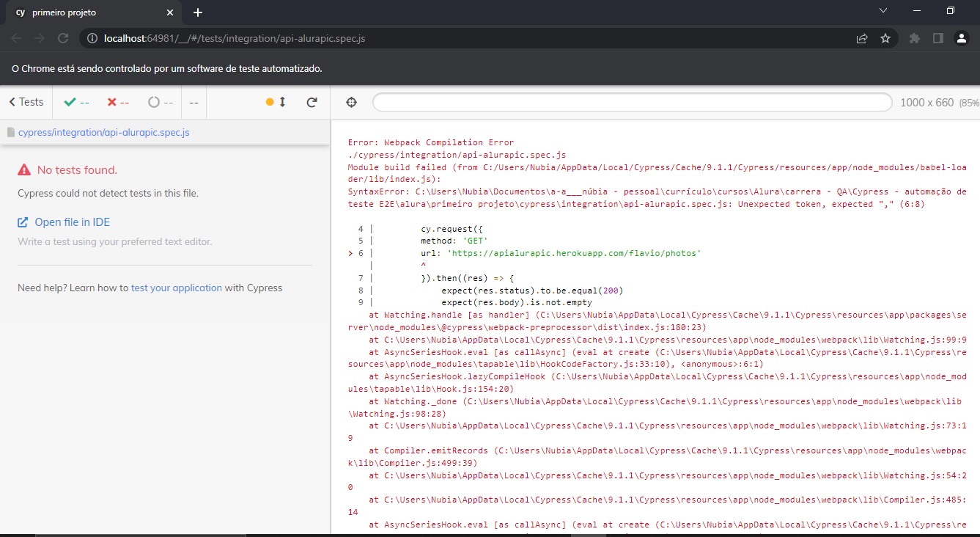Click code line 'method: GET'
This screenshot has width=980, height=537.
454,241
